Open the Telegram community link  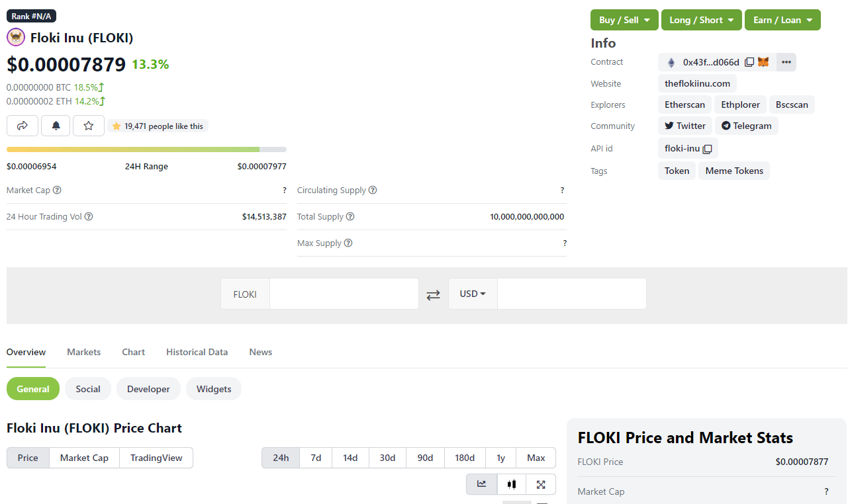[746, 126]
